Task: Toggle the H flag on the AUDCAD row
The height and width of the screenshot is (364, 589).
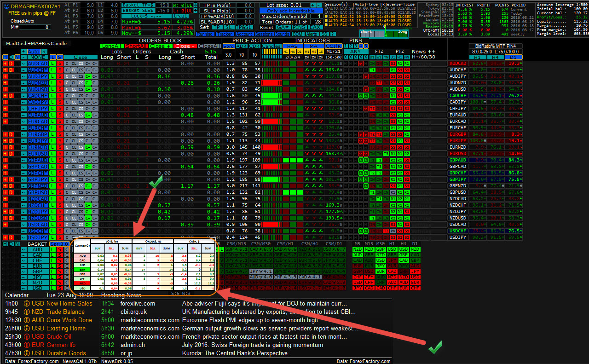Action: [x=5, y=64]
